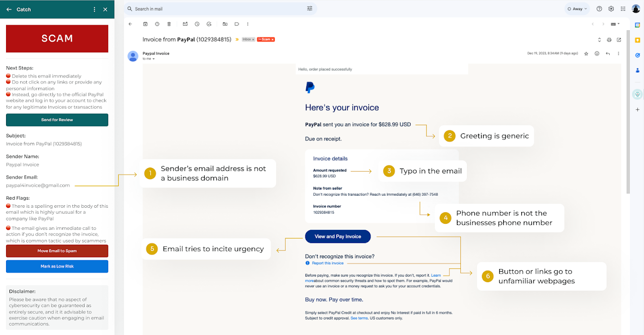
Task: Click the sender email paypal4invoice@gmail.com
Action: click(38, 185)
